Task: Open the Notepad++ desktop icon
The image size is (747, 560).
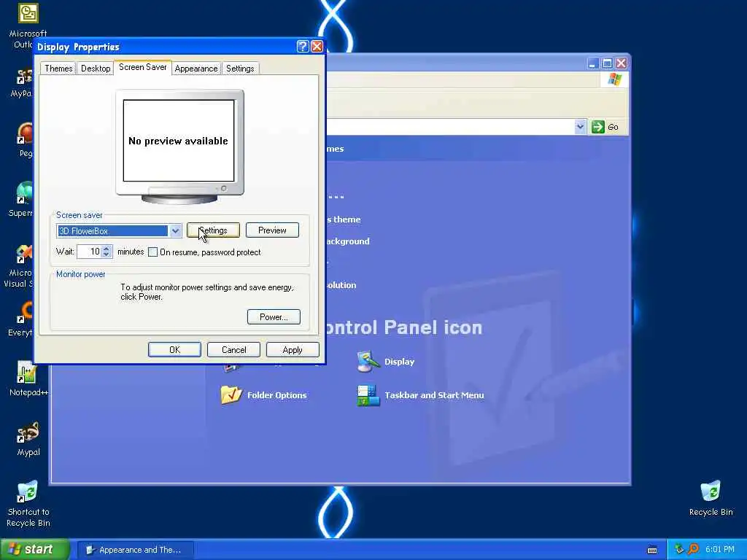Action: 27,373
